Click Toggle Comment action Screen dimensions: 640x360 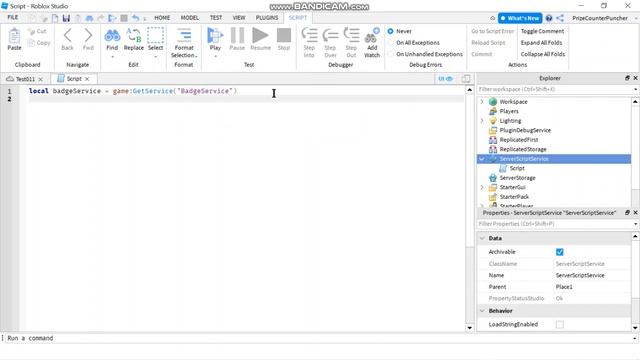click(x=542, y=31)
